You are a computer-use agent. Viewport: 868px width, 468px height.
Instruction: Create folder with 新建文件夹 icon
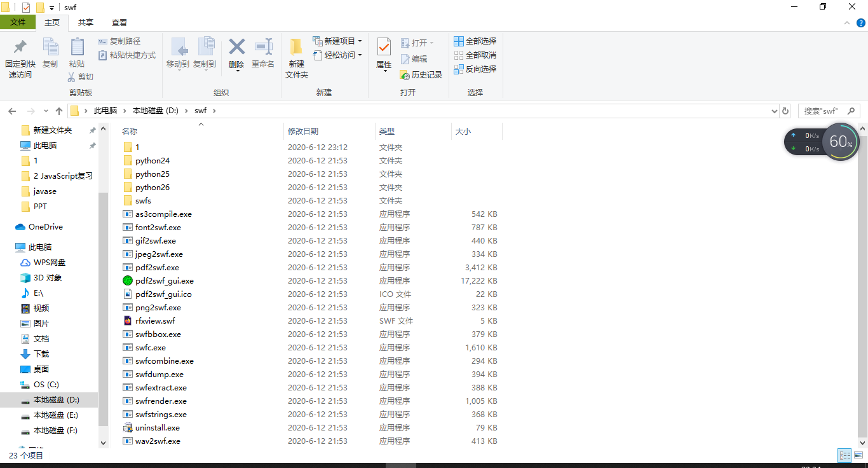(297, 46)
